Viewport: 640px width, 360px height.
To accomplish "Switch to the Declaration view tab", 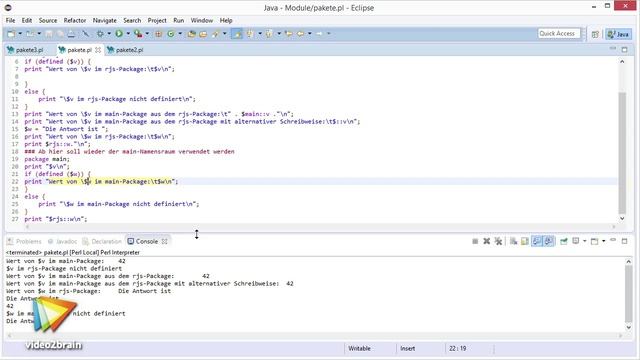I will pos(102,242).
